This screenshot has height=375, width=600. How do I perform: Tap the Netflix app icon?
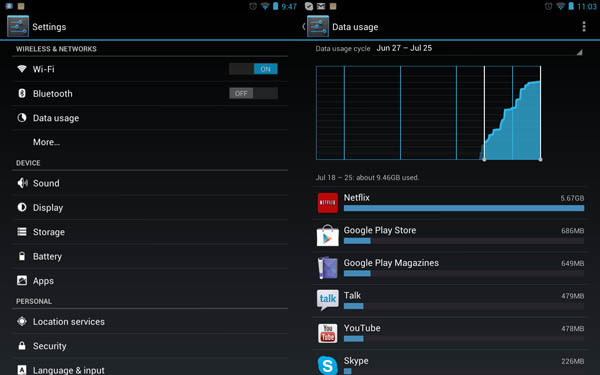[x=328, y=202]
